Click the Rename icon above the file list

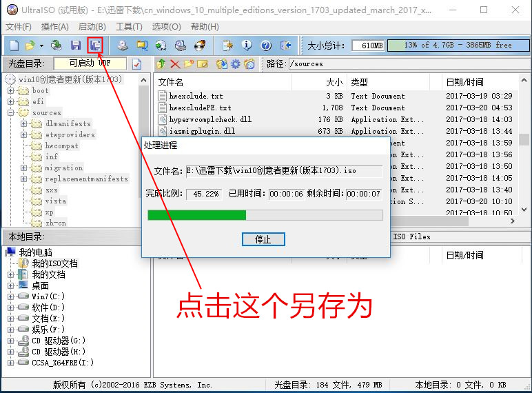(203, 64)
